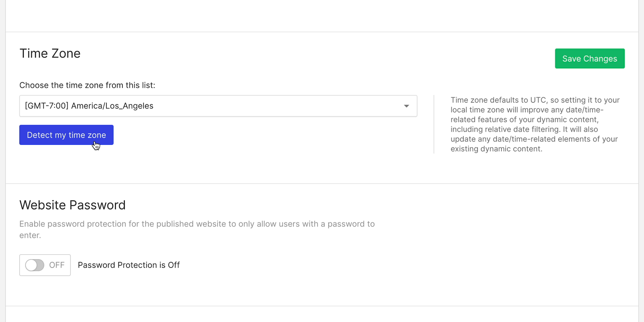Enable the Password Protection toggle switch

pyautogui.click(x=35, y=265)
